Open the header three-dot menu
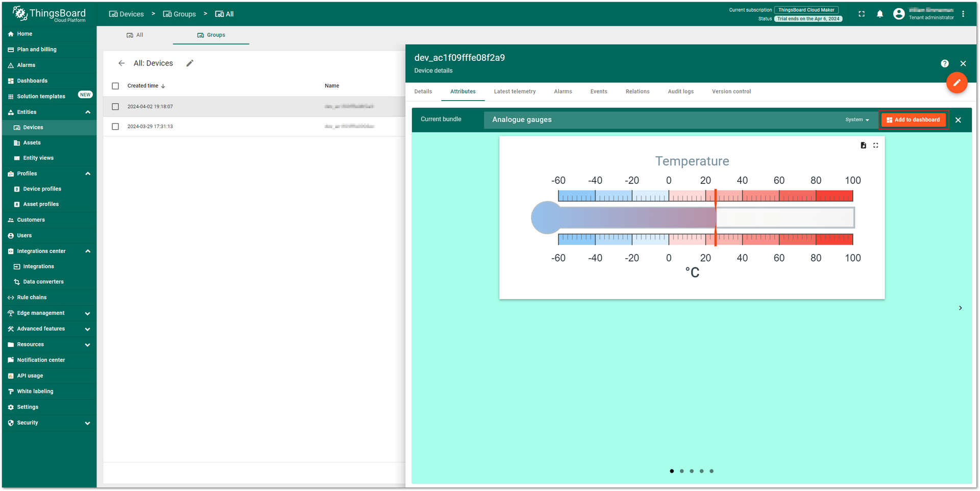This screenshot has height=491, width=980. click(x=963, y=14)
